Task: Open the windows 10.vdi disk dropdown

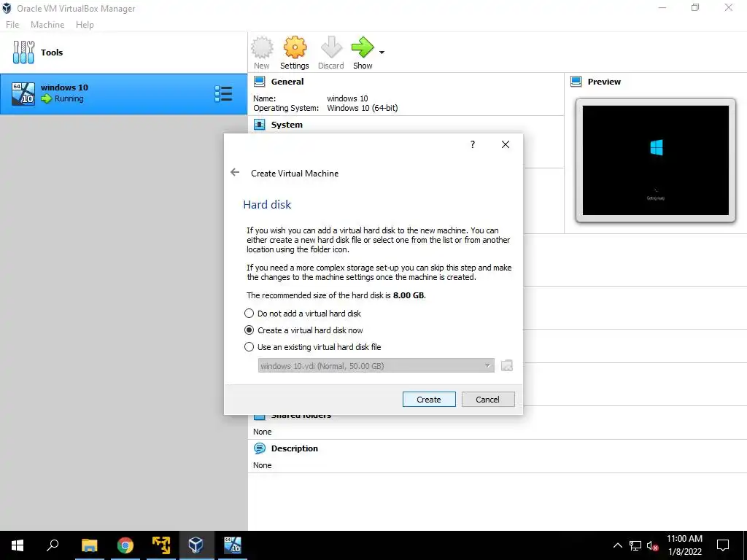Action: [376, 366]
